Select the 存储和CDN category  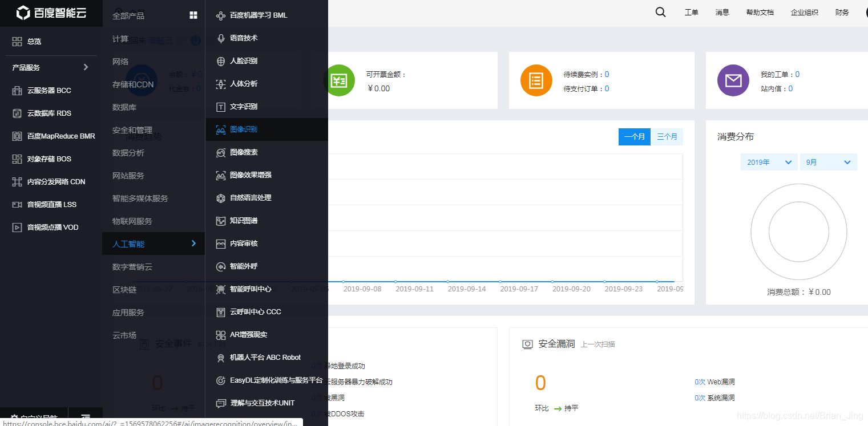pos(133,84)
